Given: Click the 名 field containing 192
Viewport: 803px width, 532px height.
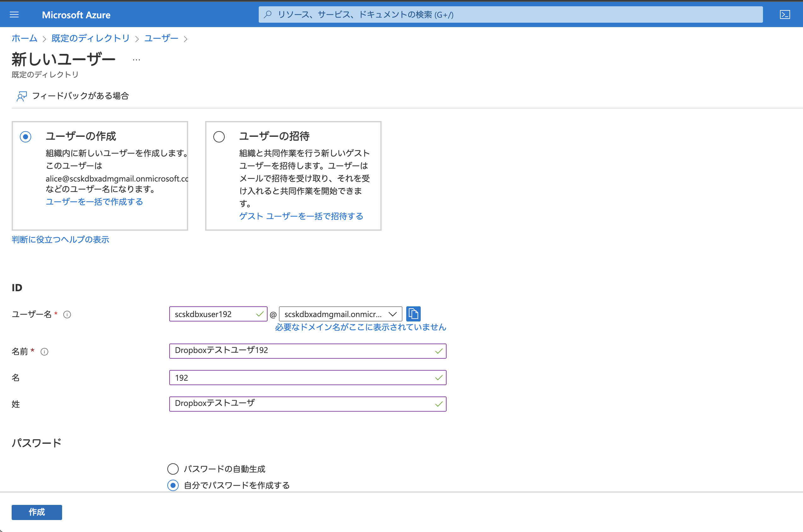Looking at the screenshot, I should 308,378.
